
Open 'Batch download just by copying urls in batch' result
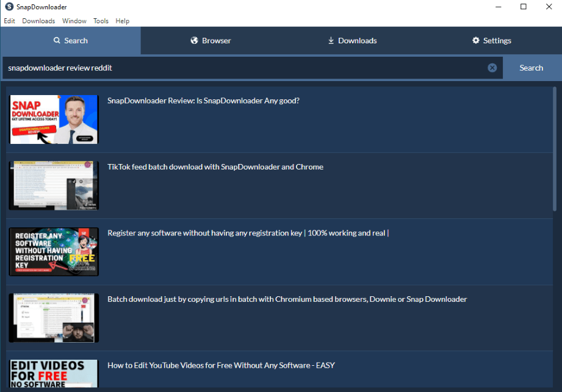click(x=287, y=299)
